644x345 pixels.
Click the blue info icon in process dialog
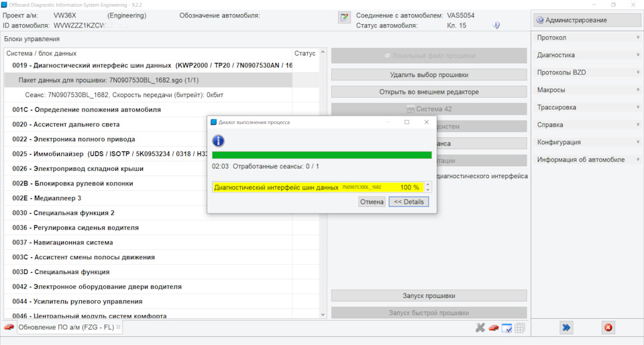[x=218, y=141]
